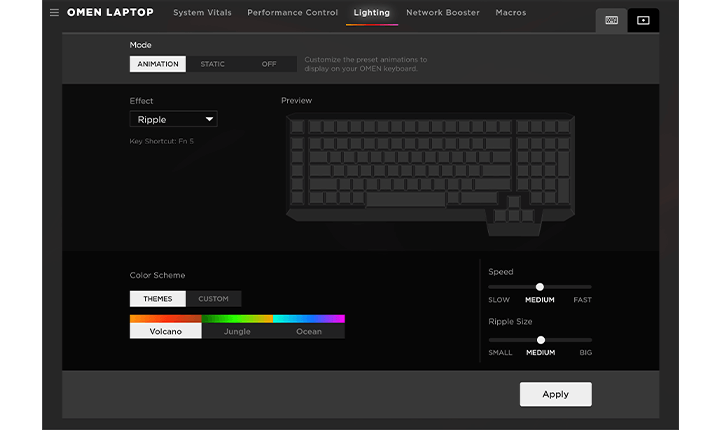Switch to the Network Booster tab
Viewport: 720px width, 430px height.
point(442,13)
